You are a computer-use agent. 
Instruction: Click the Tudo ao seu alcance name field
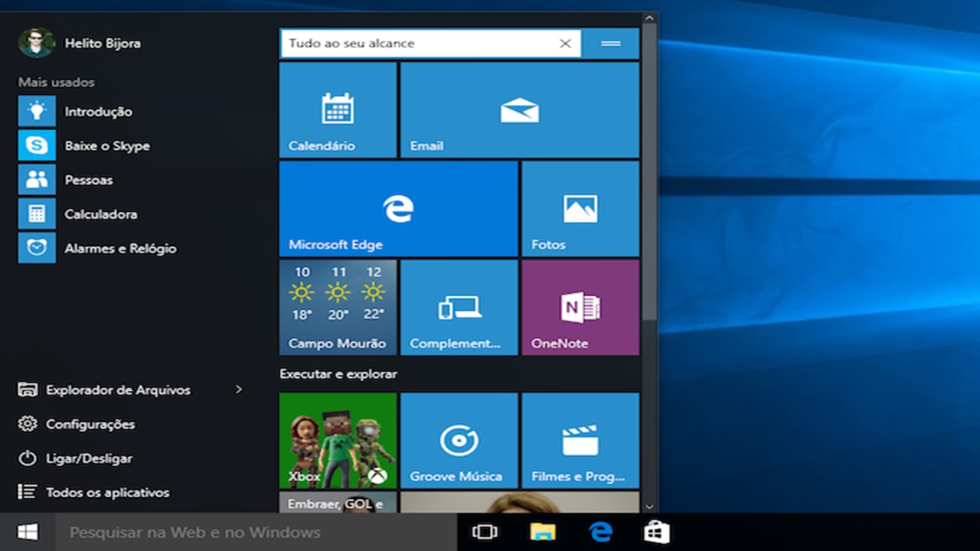[430, 44]
